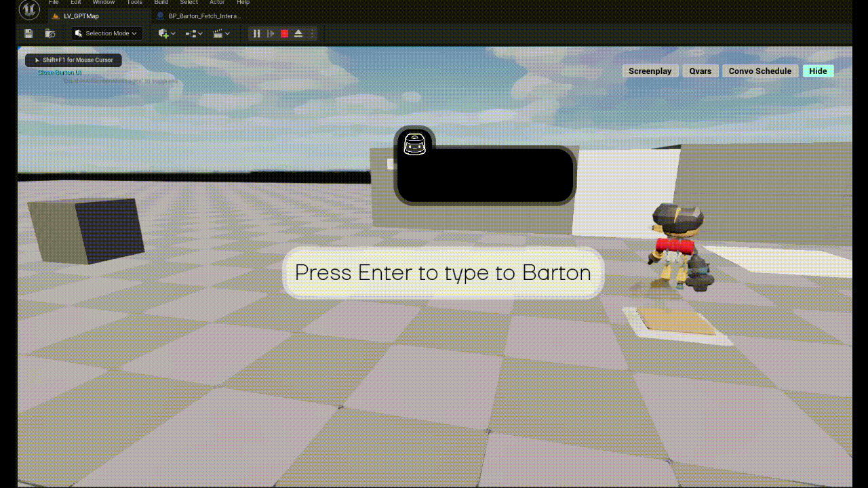Open the Window menu

click(x=104, y=3)
